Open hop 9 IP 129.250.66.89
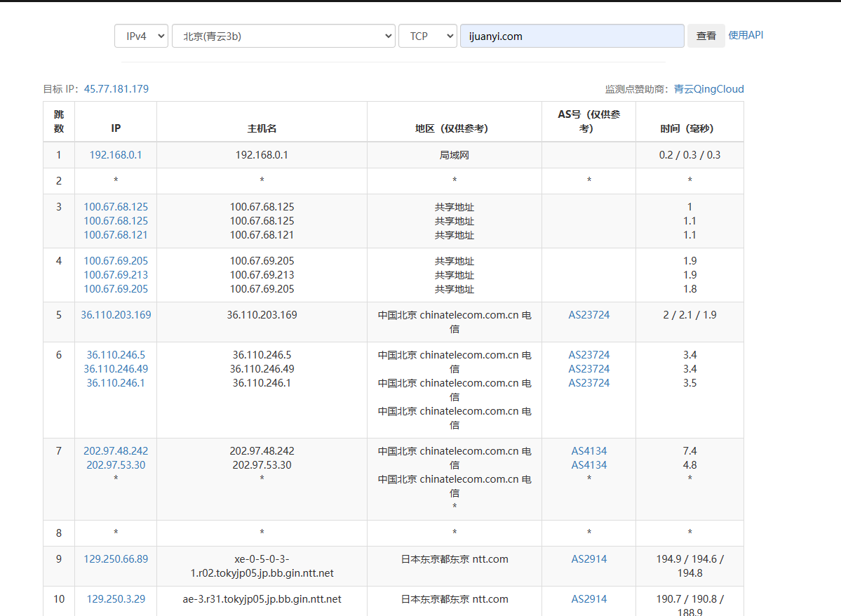This screenshot has height=616, width=841. (x=116, y=559)
